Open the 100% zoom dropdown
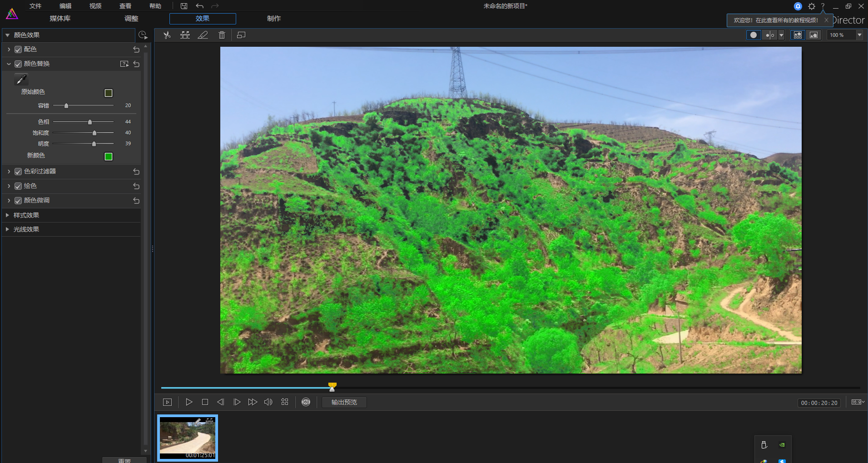The width and height of the screenshot is (868, 463). [x=859, y=35]
